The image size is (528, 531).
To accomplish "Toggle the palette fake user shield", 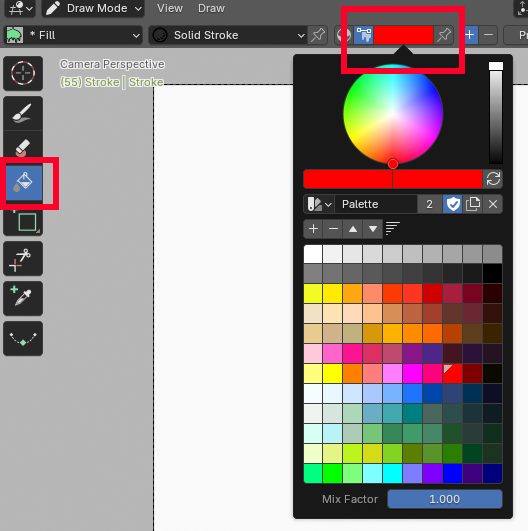I will pyautogui.click(x=453, y=204).
